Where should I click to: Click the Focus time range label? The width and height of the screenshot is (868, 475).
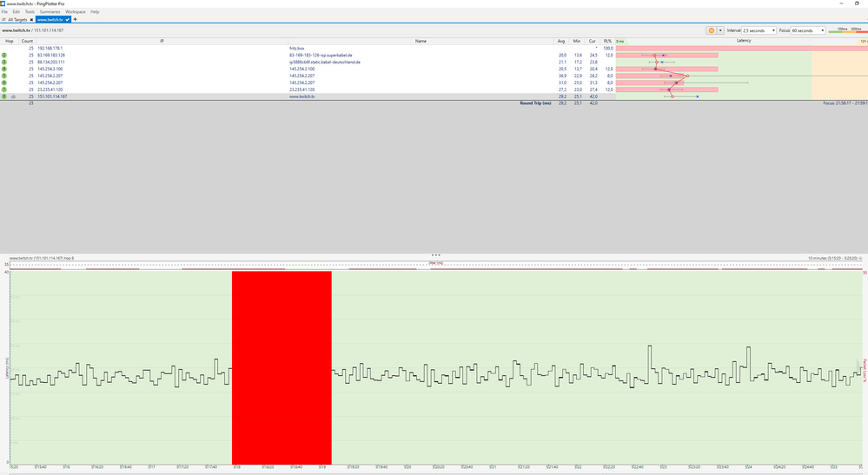[x=845, y=102]
